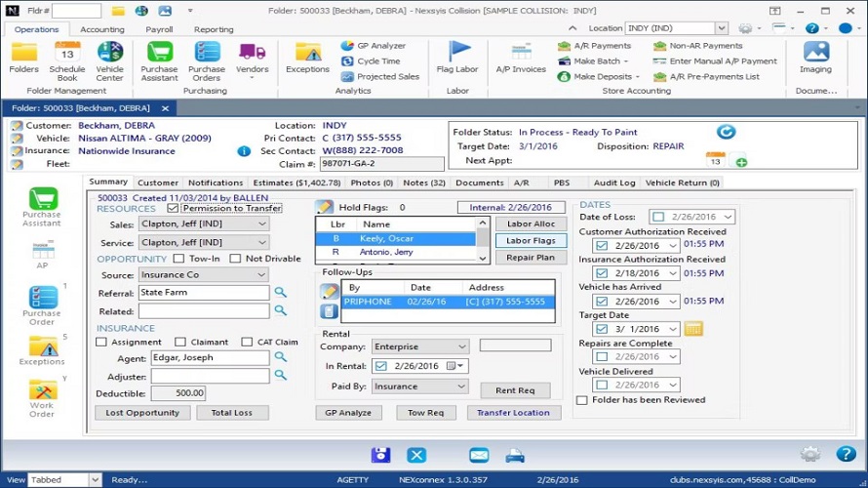Open Projected Sales

tap(380, 76)
